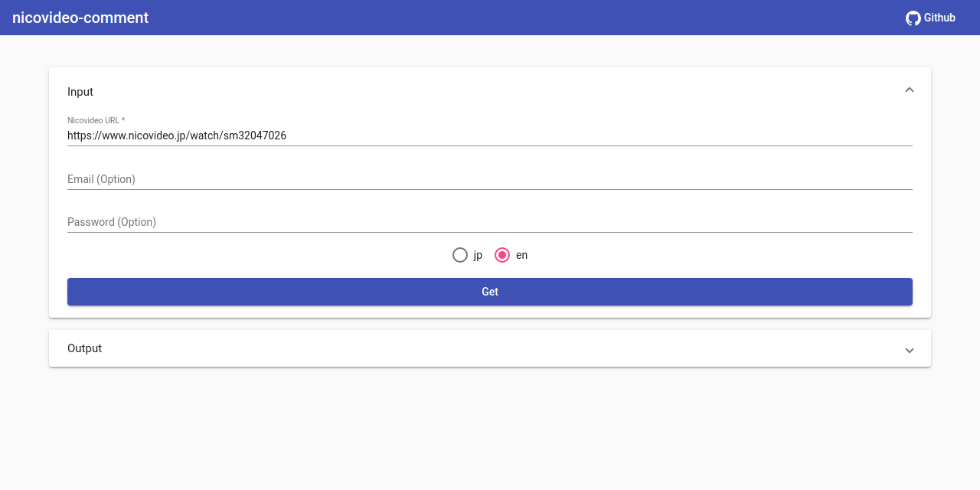Submit the form with the Get button
This screenshot has width=980, height=490.
click(x=490, y=292)
